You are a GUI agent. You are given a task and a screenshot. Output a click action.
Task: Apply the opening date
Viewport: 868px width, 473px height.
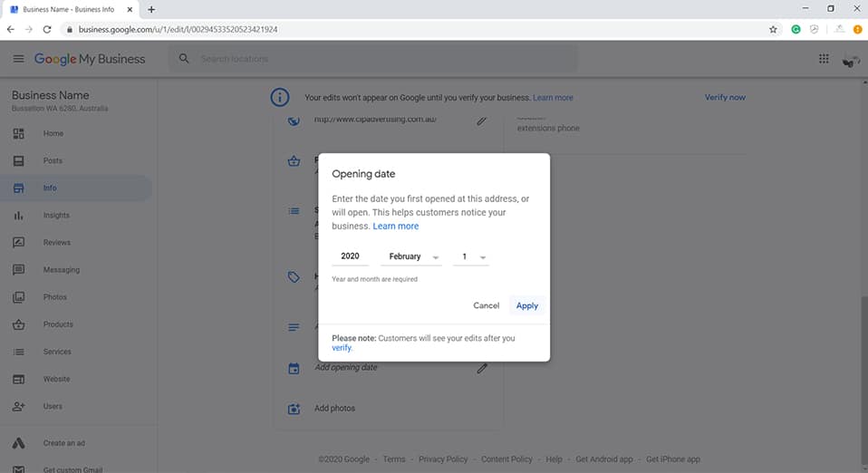tap(527, 305)
